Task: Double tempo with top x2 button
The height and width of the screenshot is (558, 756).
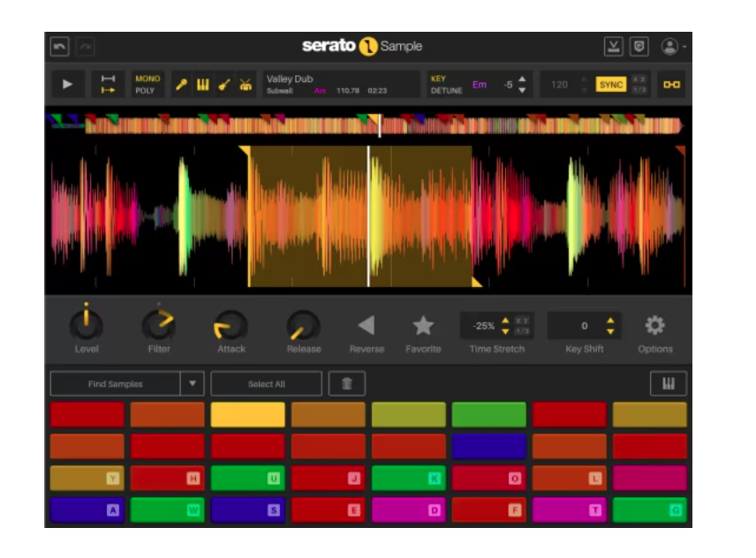Action: pos(639,79)
